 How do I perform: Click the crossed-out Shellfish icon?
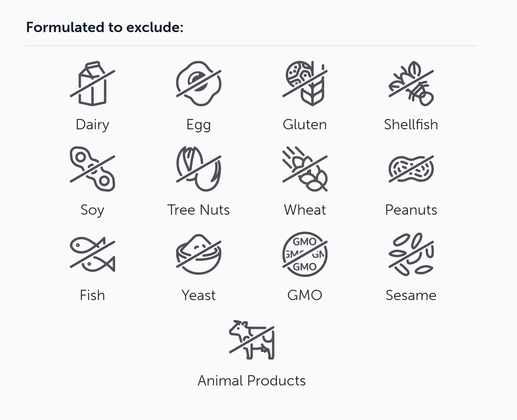click(411, 84)
